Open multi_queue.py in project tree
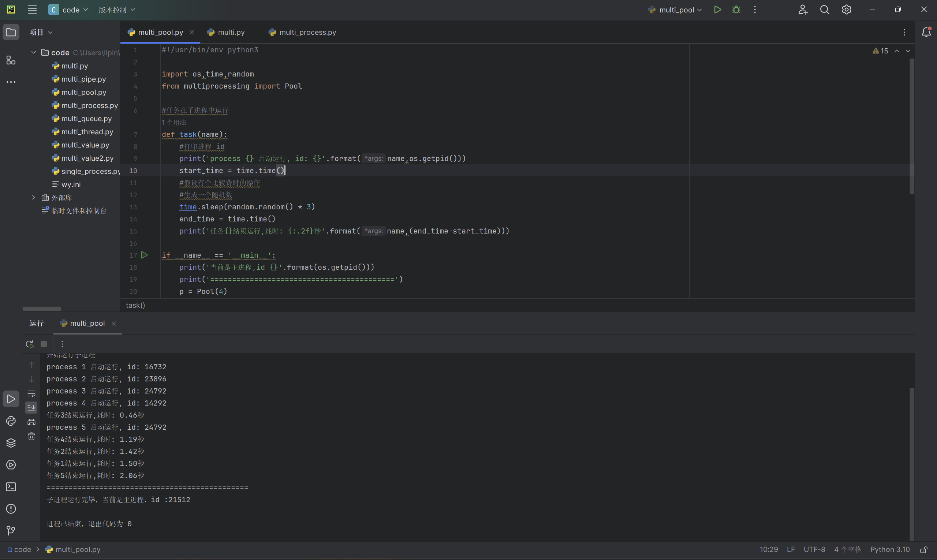Screen dimensions: 937x560 (x=82, y=119)
